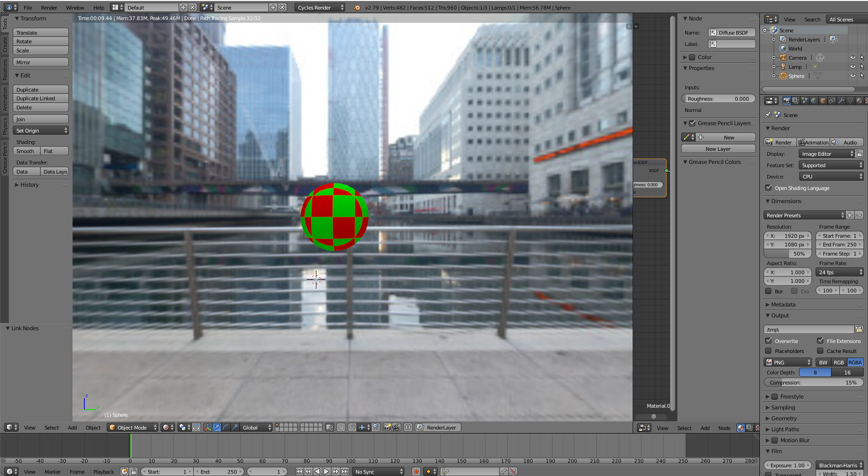The image size is (868, 476).
Task: Open the Object Mode dropdown
Action: pos(133,427)
